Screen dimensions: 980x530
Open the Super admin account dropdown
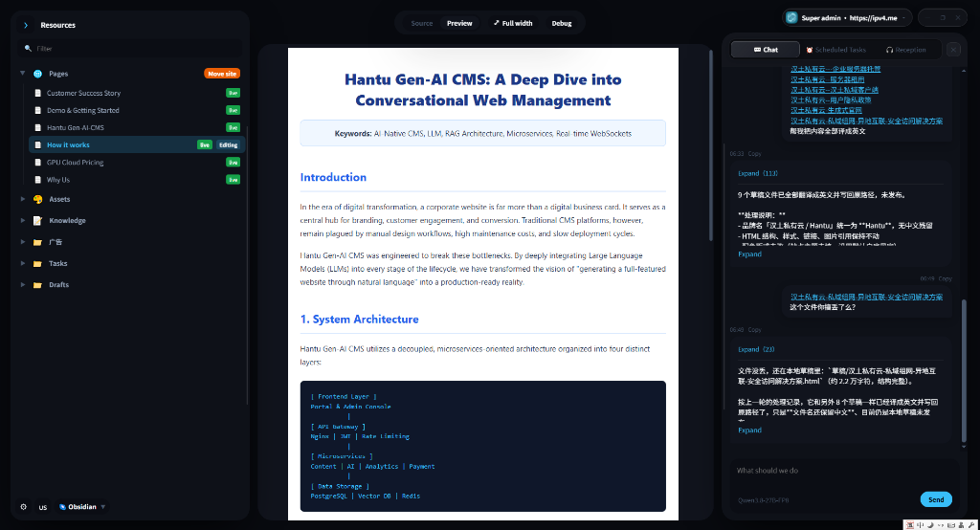(847, 18)
